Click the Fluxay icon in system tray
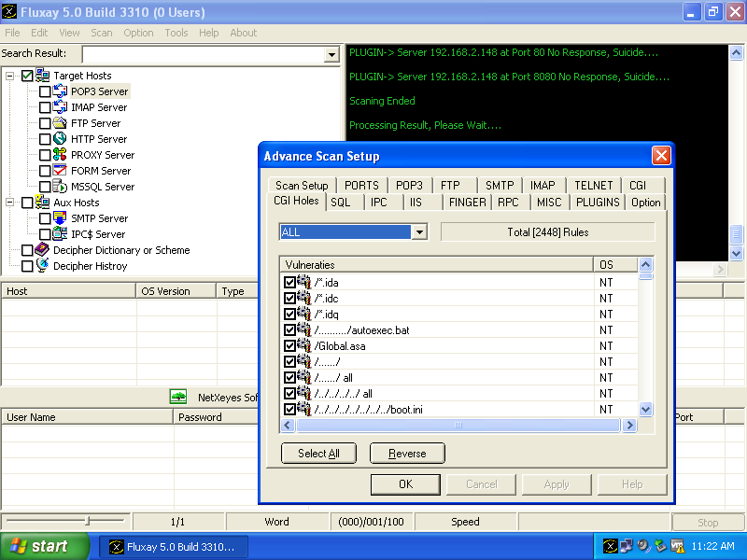The width and height of the screenshot is (747, 560). (611, 546)
